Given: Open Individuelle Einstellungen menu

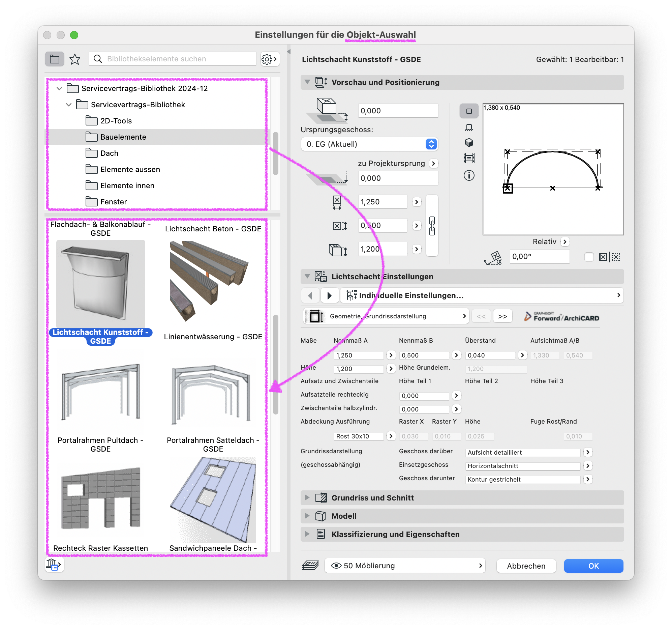Looking at the screenshot, I should 482,295.
